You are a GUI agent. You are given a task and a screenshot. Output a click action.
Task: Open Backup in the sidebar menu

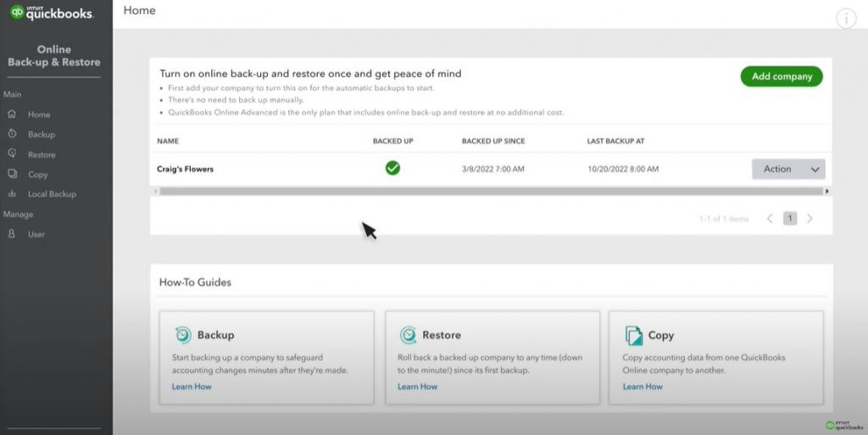coord(42,135)
